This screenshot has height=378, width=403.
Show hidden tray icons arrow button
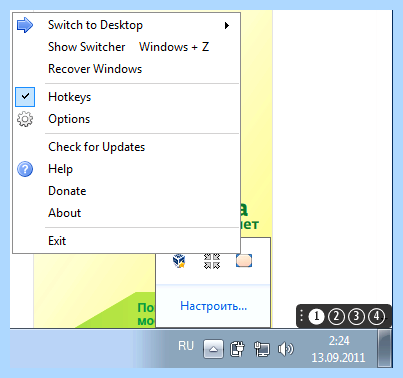pos(213,349)
